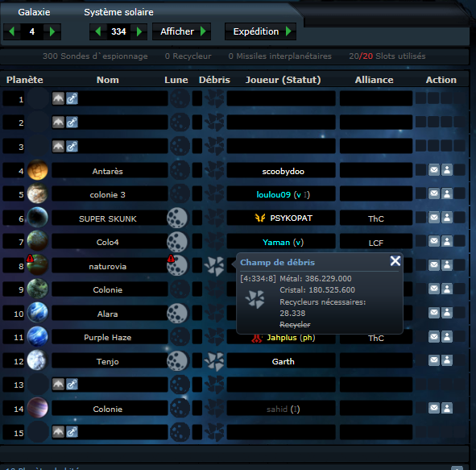
Task: Click the debris field icon at Tenjo
Action: pos(214,361)
